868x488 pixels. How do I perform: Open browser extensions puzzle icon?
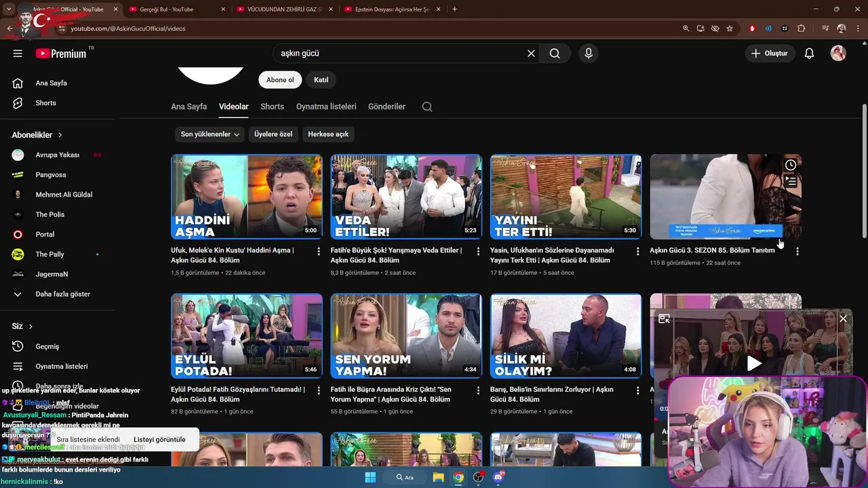click(802, 28)
